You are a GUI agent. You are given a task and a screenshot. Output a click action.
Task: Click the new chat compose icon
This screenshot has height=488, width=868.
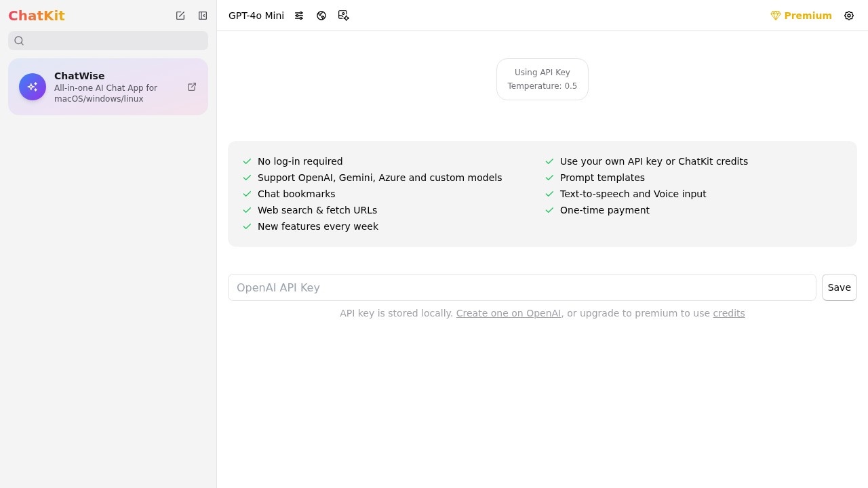[180, 16]
